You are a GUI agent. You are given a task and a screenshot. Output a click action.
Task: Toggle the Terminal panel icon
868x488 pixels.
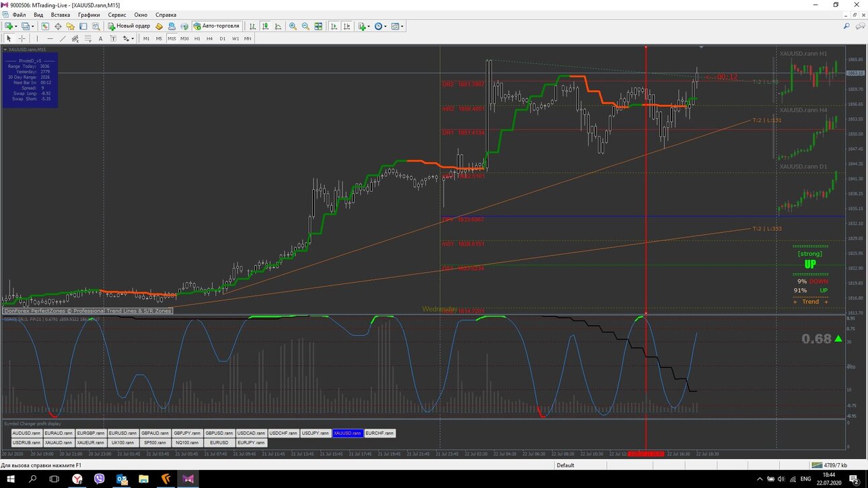pyautogui.click(x=83, y=26)
